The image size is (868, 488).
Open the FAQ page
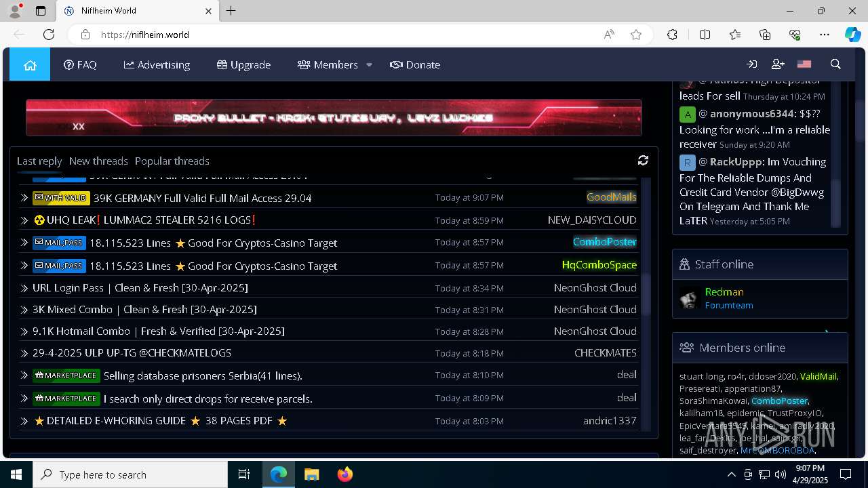(x=80, y=64)
